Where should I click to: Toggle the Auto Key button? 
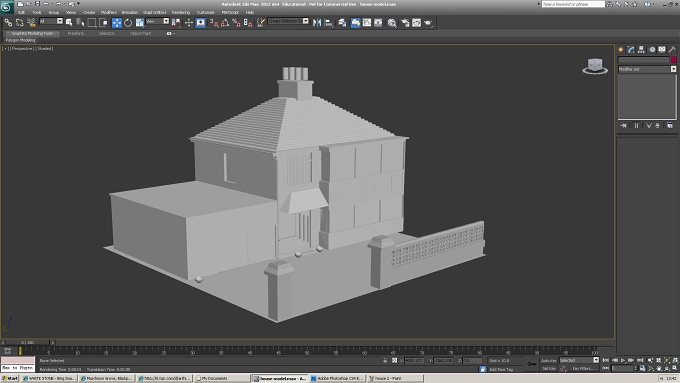[549, 360]
